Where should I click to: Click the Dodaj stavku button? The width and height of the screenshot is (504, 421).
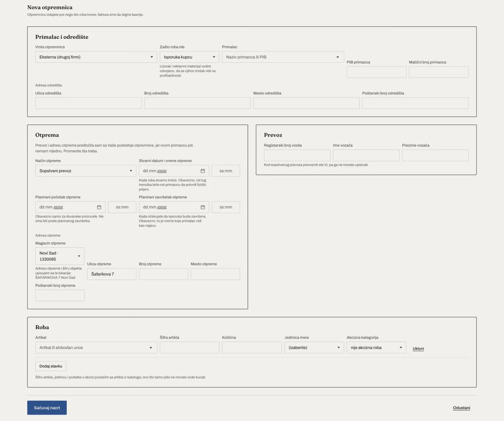tap(51, 366)
